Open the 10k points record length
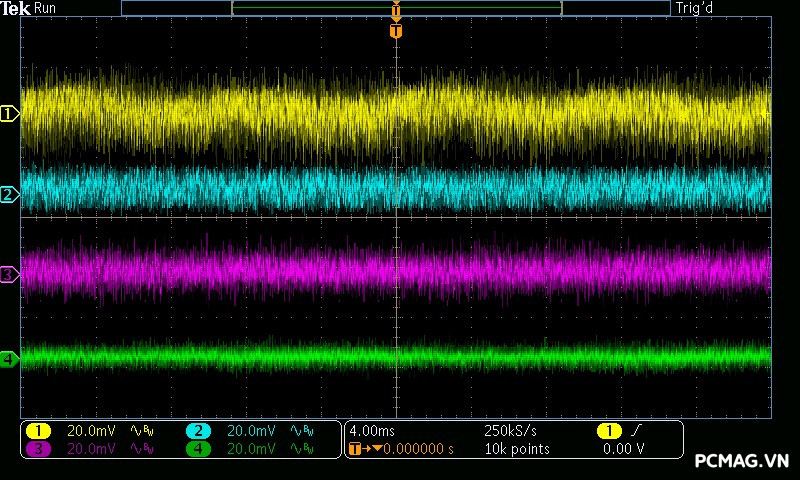This screenshot has height=480, width=800. pyautogui.click(x=515, y=449)
